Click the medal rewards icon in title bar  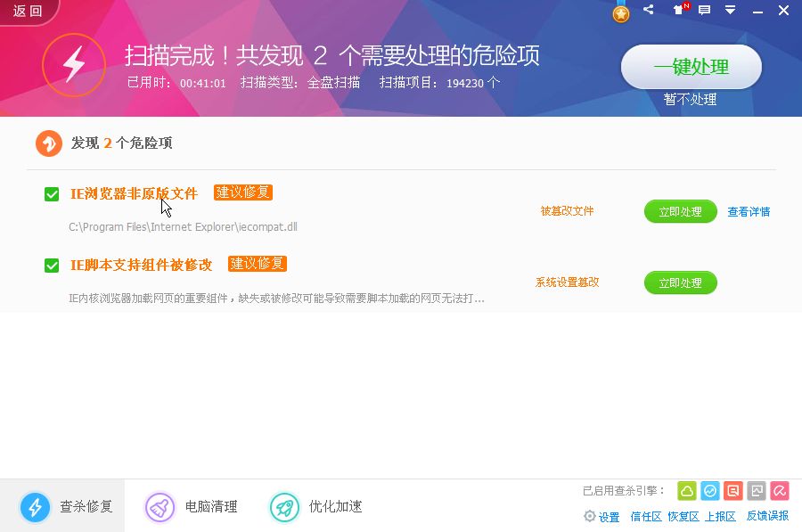[x=621, y=13]
